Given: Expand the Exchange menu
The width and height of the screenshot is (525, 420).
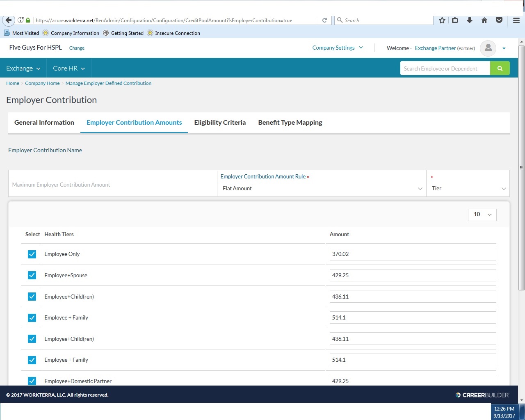Looking at the screenshot, I should pos(23,68).
